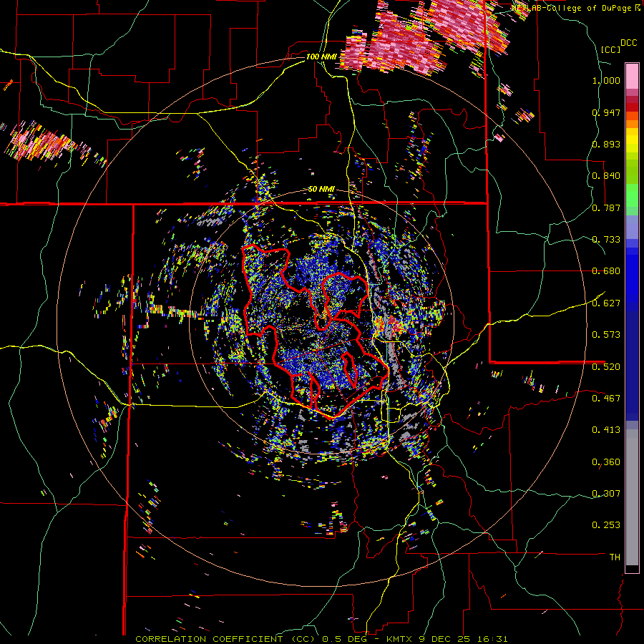Viewport: 644px width, 644px height.
Task: Click the 0.787 legend value
Action: (606, 208)
